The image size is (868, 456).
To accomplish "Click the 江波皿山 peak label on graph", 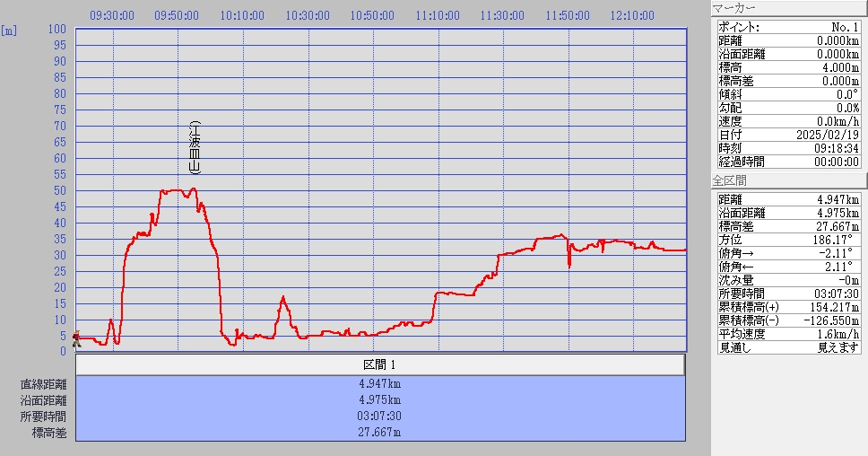I will 195,147.
